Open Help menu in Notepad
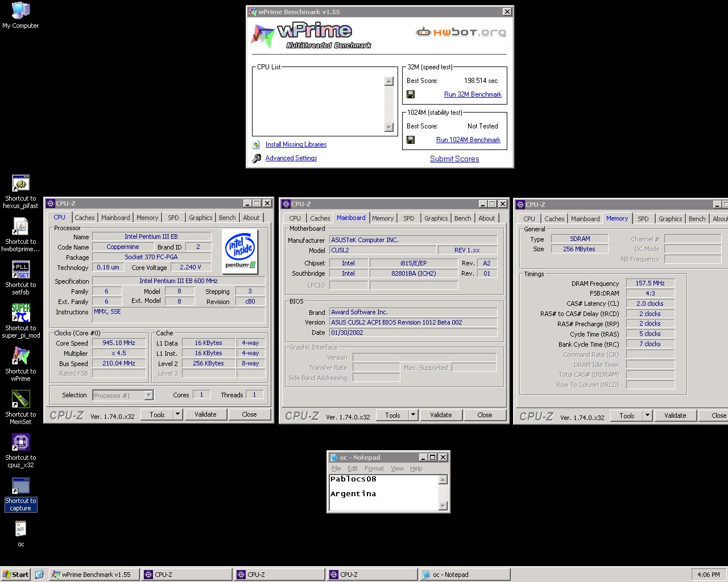Screen dimensions: 728x582 click(x=416, y=468)
